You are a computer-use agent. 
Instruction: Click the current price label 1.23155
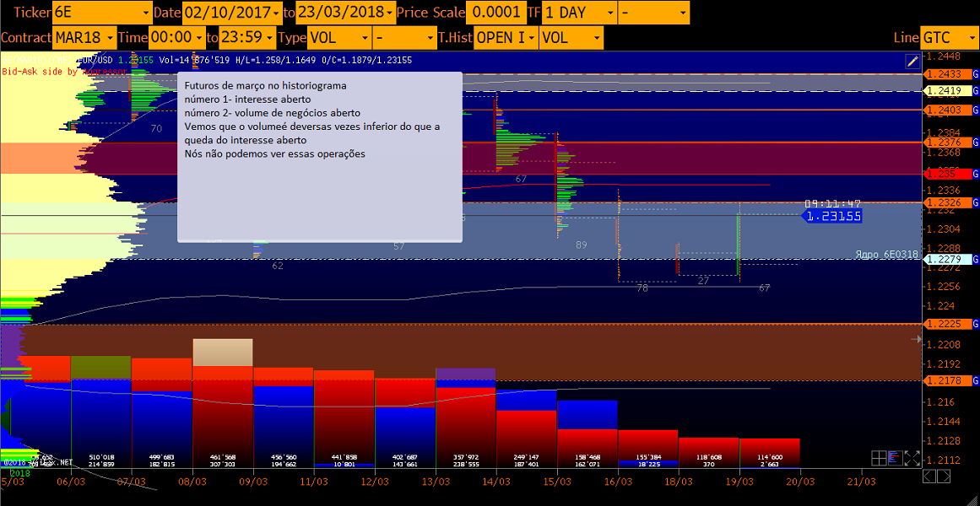(832, 216)
